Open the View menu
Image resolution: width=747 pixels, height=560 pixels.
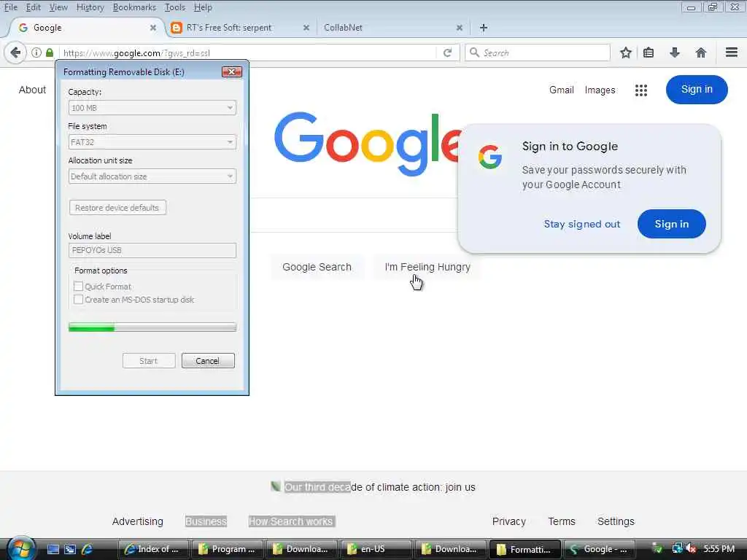[x=58, y=7]
